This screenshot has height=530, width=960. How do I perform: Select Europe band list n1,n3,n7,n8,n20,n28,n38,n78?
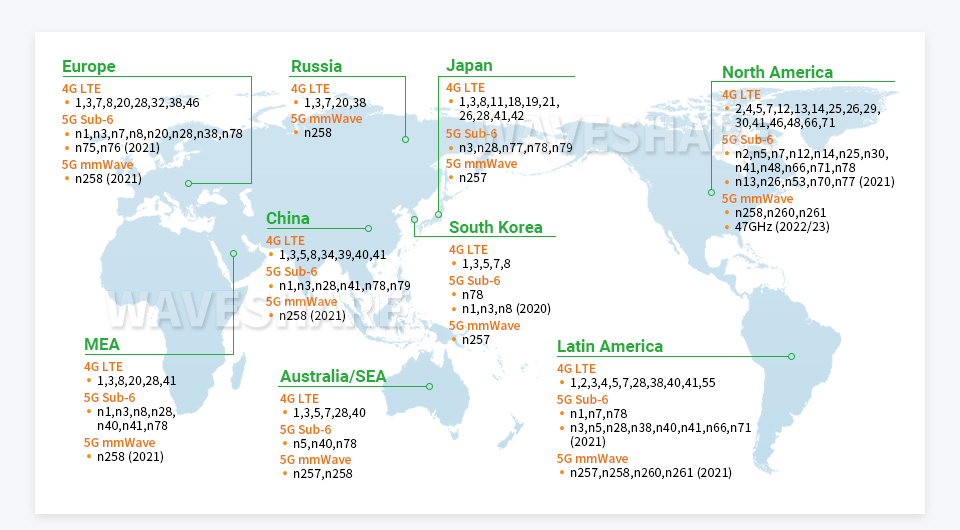(159, 133)
